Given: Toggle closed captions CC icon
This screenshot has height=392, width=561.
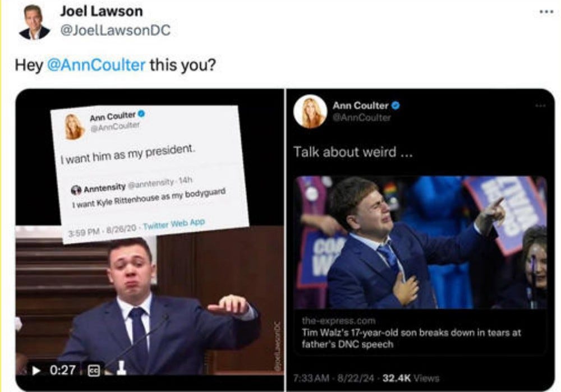Looking at the screenshot, I should pyautogui.click(x=94, y=371).
